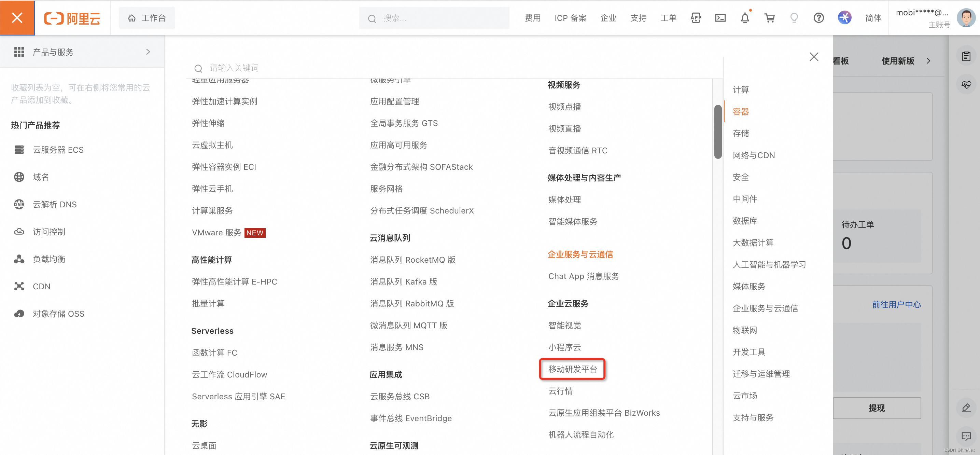
Task: Jump to 存储 category
Action: coord(740,133)
